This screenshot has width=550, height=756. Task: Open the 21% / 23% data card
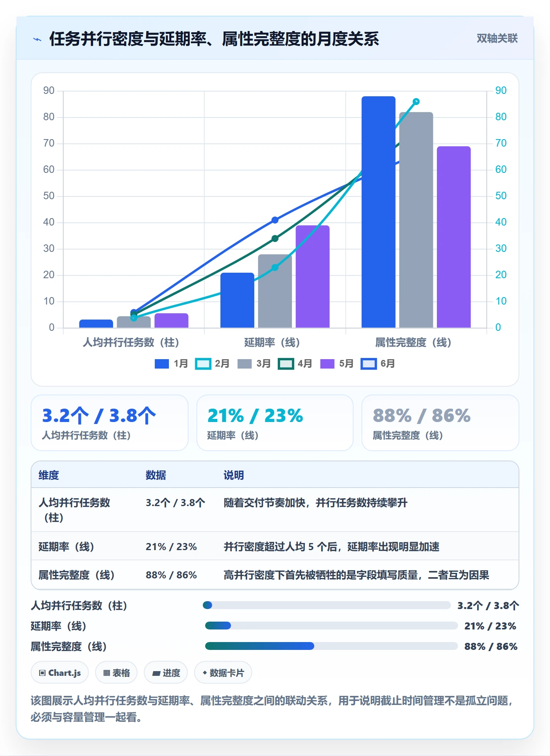pyautogui.click(x=275, y=423)
